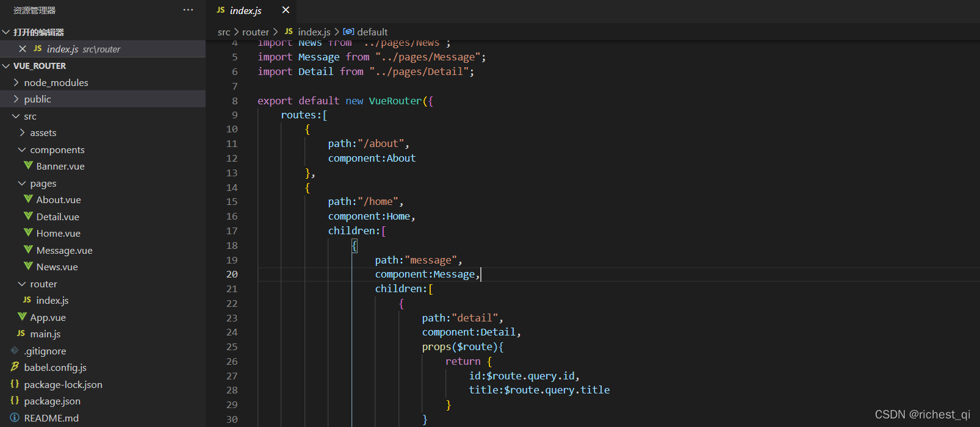Viewport: 980px width, 427px height.
Task: Click the opening bracket on line 18
Action: [x=355, y=246]
